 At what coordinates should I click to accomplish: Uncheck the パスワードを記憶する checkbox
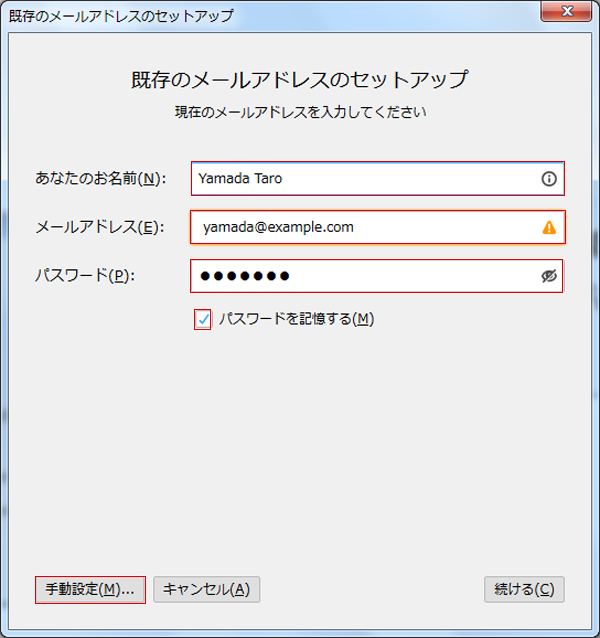[203, 319]
